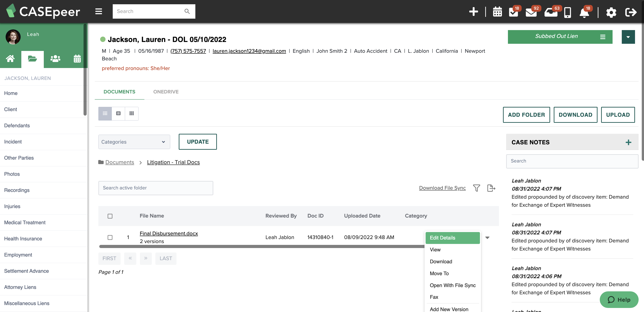This screenshot has height=312, width=644.
Task: Click the plus icon to add a case note
Action: tap(628, 142)
